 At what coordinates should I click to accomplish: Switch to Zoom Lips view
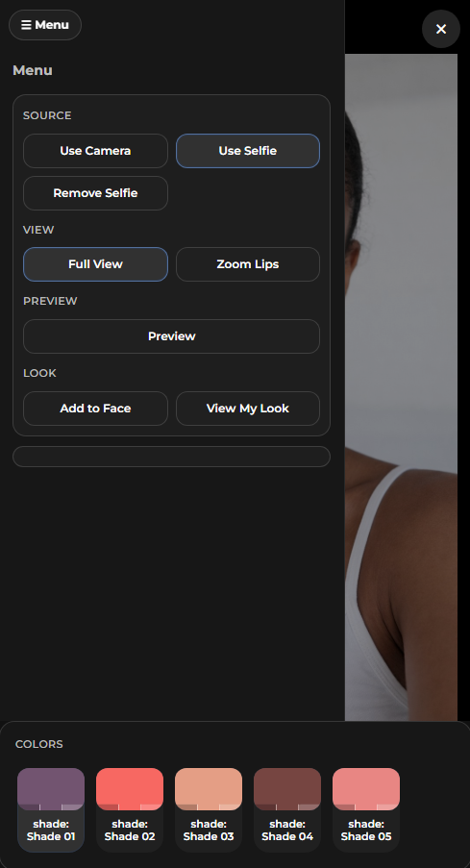pos(247,264)
